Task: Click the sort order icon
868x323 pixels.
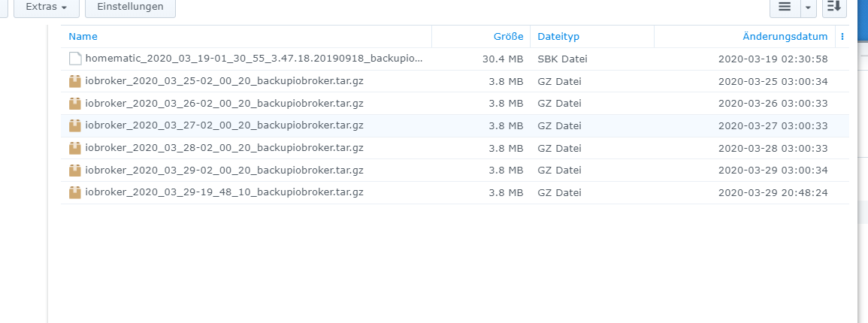Action: 834,7
